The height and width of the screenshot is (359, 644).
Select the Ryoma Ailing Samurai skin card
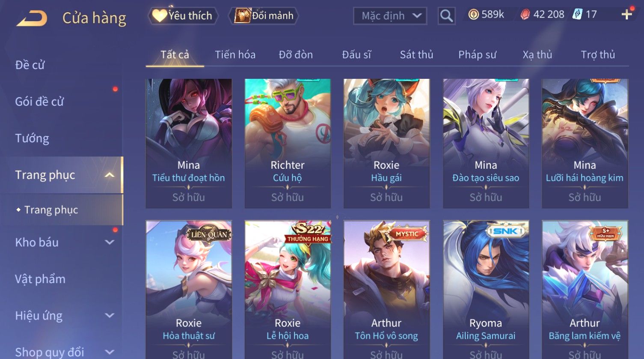coord(486,290)
